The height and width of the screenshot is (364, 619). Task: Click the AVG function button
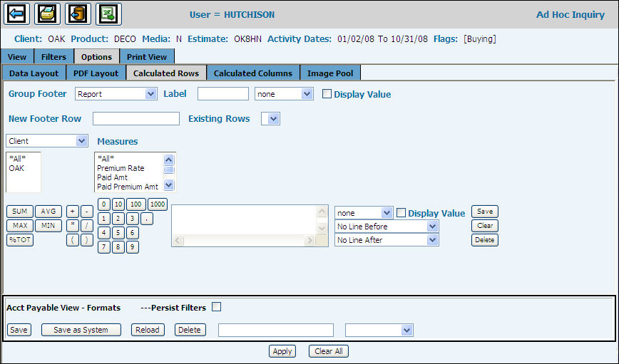48,212
